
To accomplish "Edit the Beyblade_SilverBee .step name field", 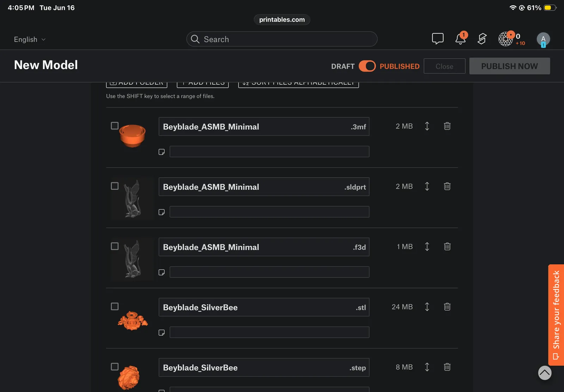I will click(264, 368).
